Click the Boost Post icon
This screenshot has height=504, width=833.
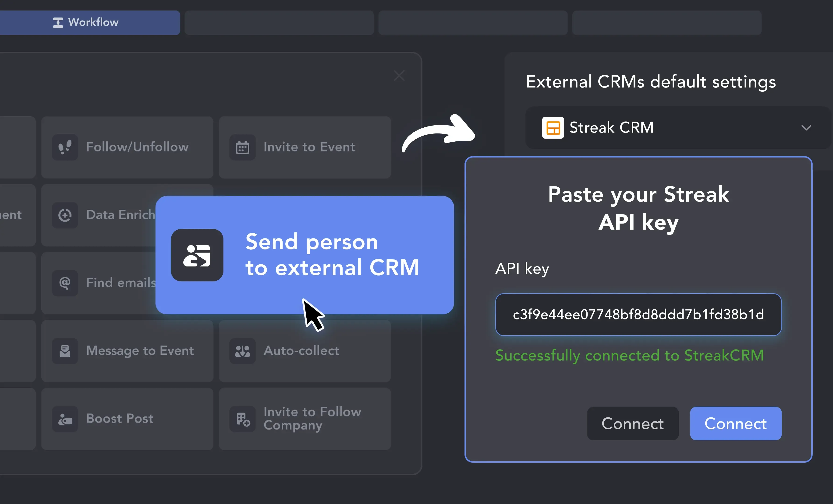pyautogui.click(x=65, y=419)
